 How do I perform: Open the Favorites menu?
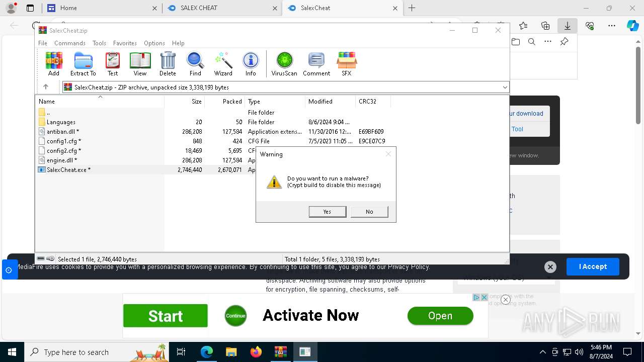tap(125, 43)
